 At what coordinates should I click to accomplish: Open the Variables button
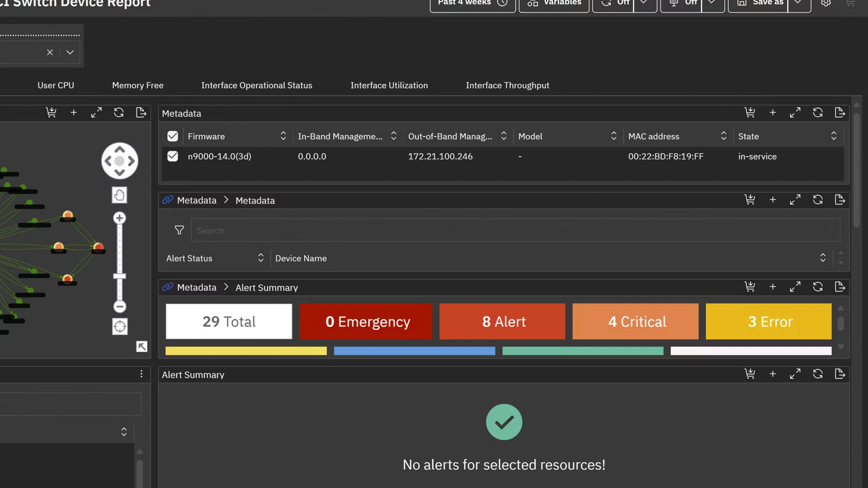pyautogui.click(x=554, y=4)
